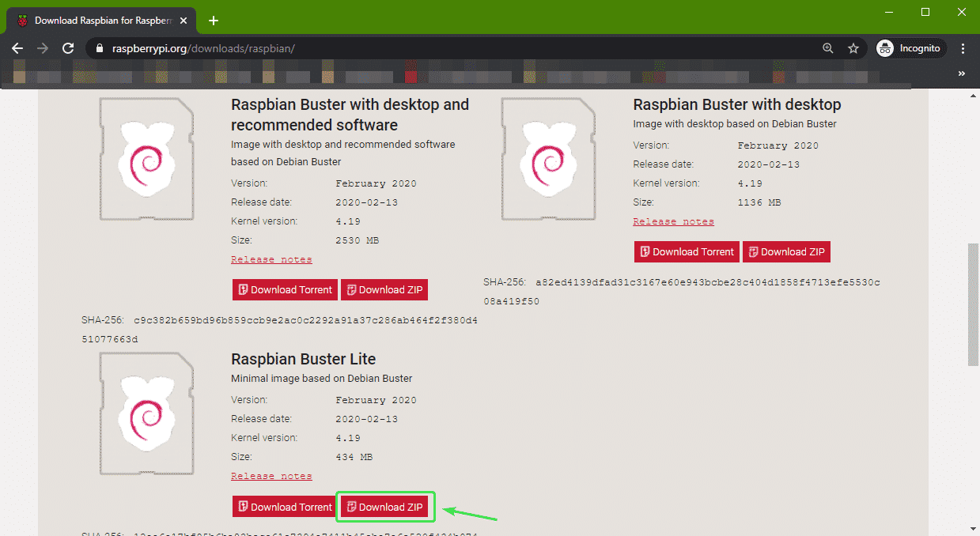Screen dimensions: 980x536
Task: Click size value 1136 MB
Action: [759, 202]
